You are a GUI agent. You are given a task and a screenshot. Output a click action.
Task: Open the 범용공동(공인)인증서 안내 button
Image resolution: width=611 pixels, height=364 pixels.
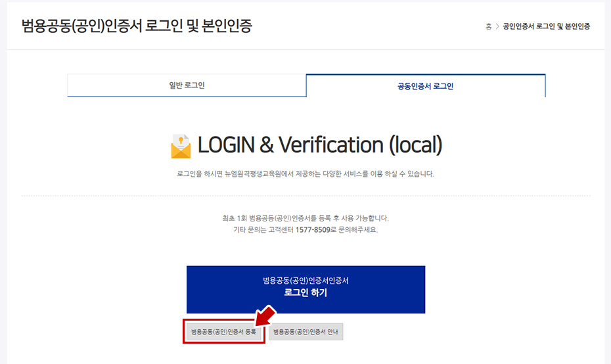click(x=305, y=332)
